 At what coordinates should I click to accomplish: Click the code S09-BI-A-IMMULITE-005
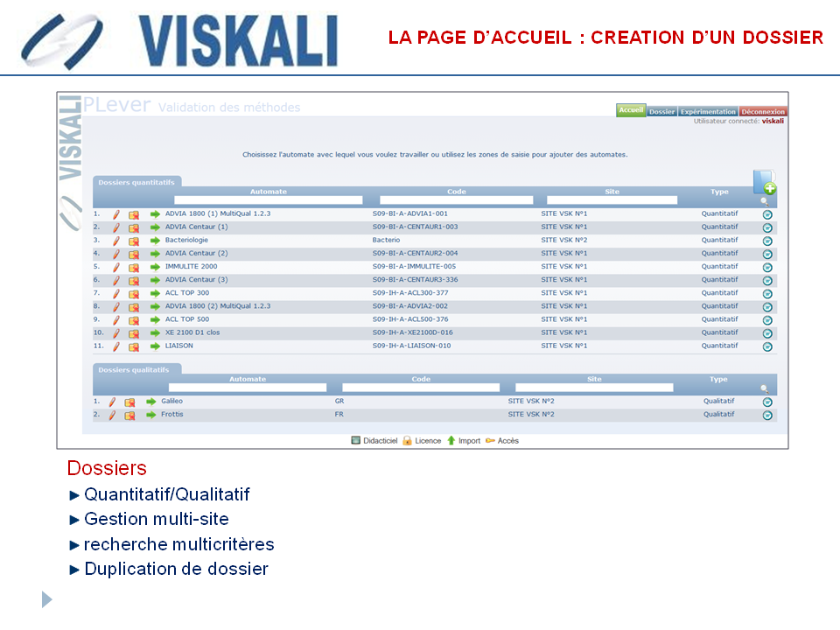[x=414, y=266]
